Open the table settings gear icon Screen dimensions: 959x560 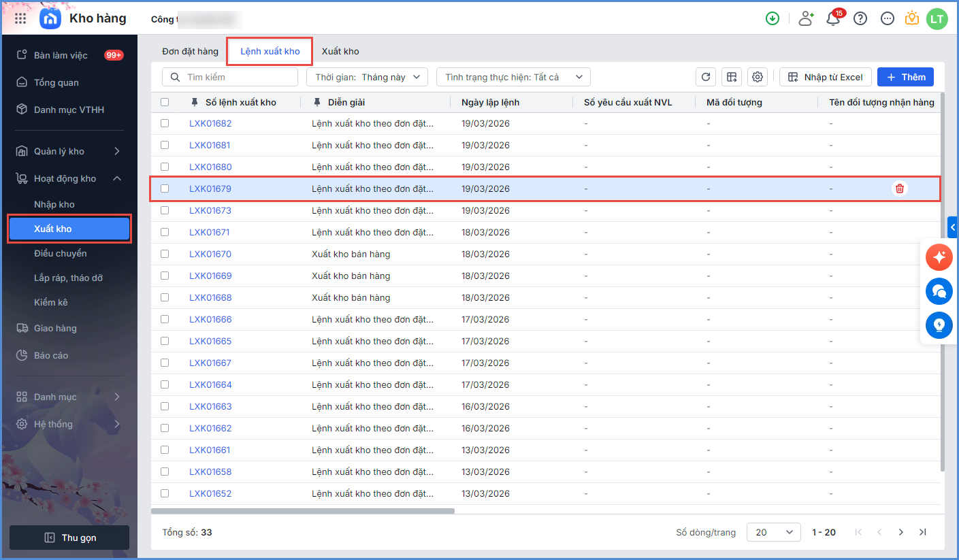(x=757, y=77)
